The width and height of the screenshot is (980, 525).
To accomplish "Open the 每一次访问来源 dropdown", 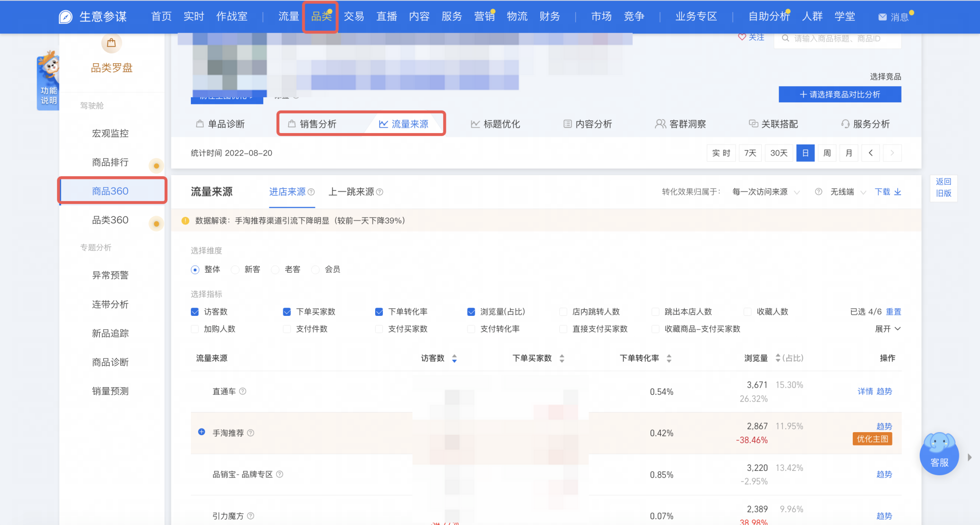I will tap(766, 192).
